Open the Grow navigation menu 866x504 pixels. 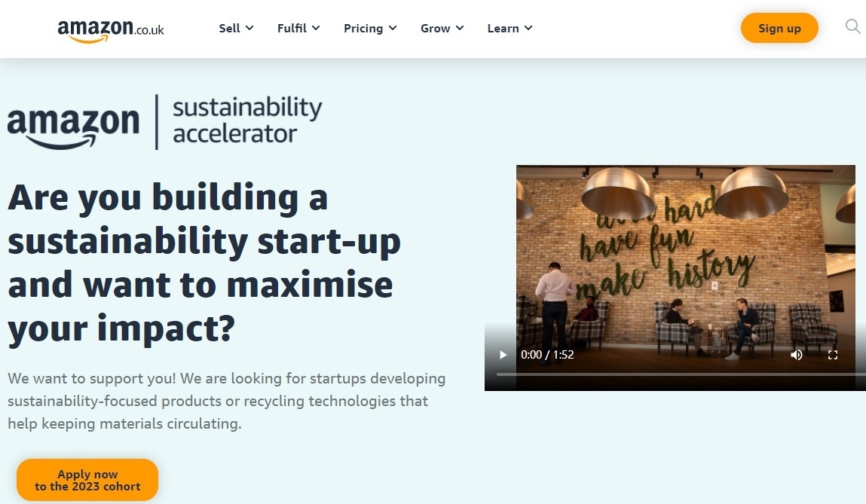point(442,29)
